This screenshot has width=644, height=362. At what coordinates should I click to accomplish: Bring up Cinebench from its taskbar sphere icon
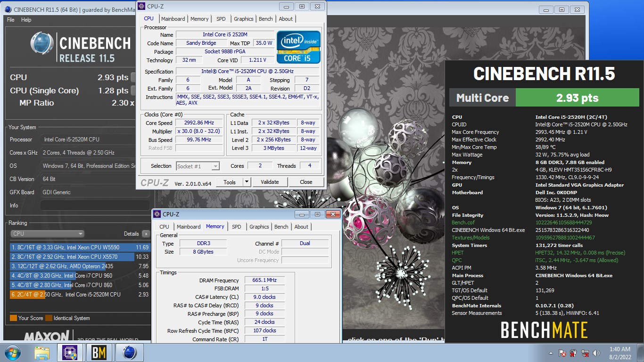(129, 353)
